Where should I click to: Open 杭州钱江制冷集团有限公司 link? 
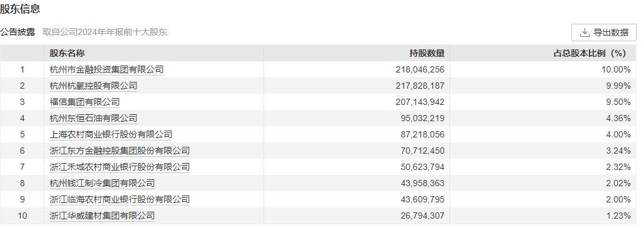point(102,183)
